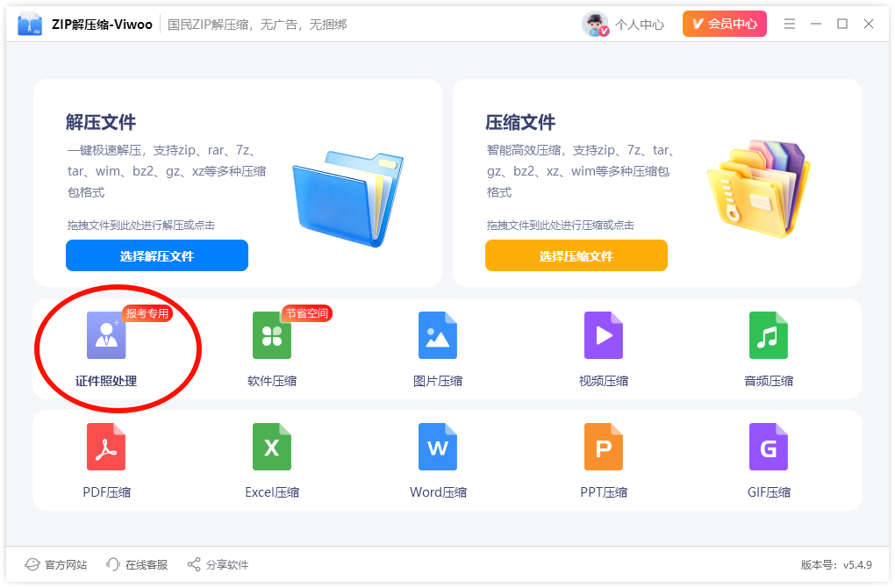Screen dimensions: 895x588
Task: Open the hamburger menu icon
Action: tap(790, 24)
